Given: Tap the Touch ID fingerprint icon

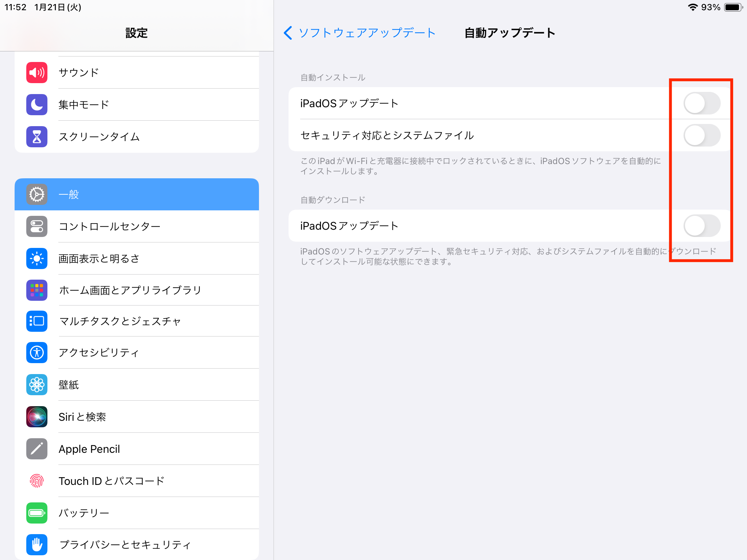Looking at the screenshot, I should [37, 481].
